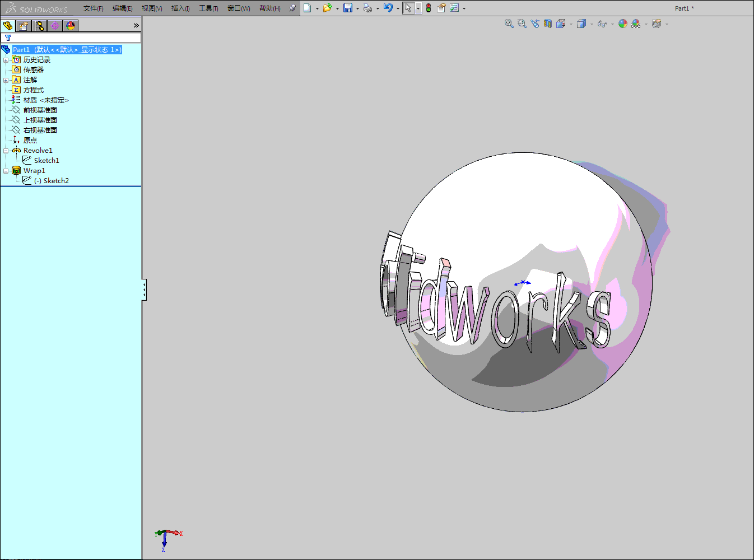
Task: Select (-) Sketch2 under Wrap1
Action: tap(52, 181)
